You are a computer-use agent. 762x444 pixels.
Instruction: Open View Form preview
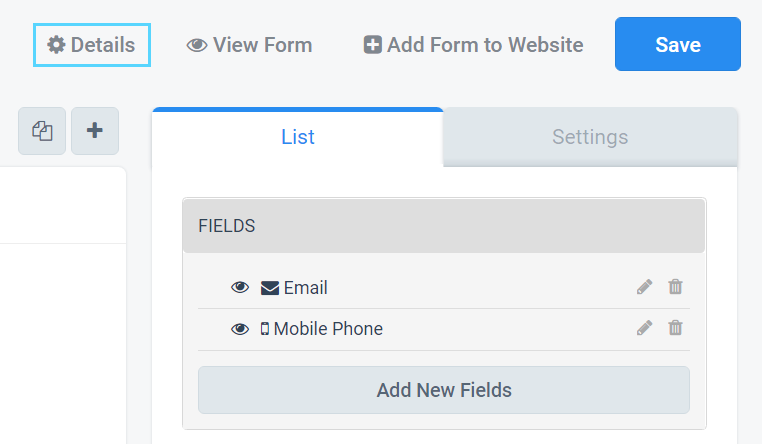tap(249, 45)
